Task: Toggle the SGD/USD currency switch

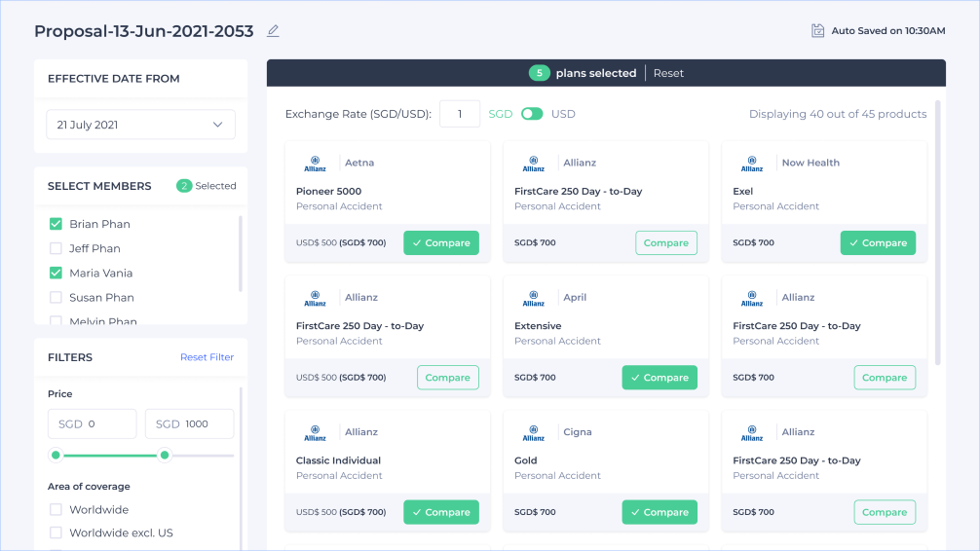Action: pos(532,114)
